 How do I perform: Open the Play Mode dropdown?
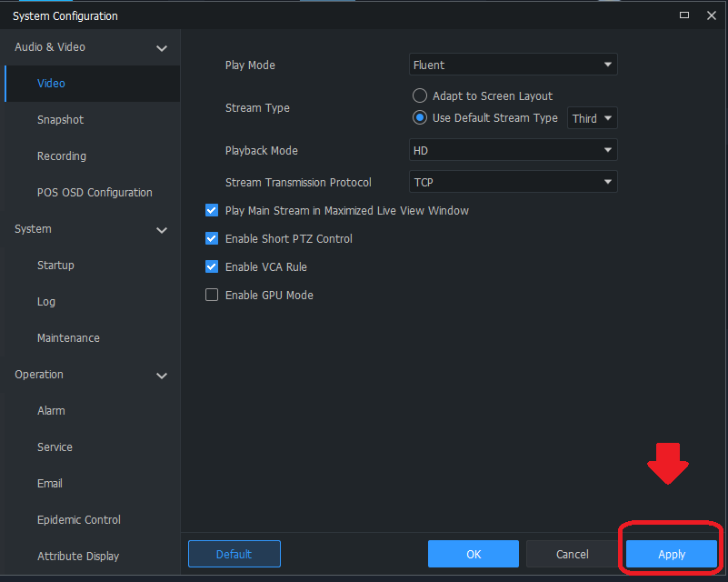(x=513, y=65)
